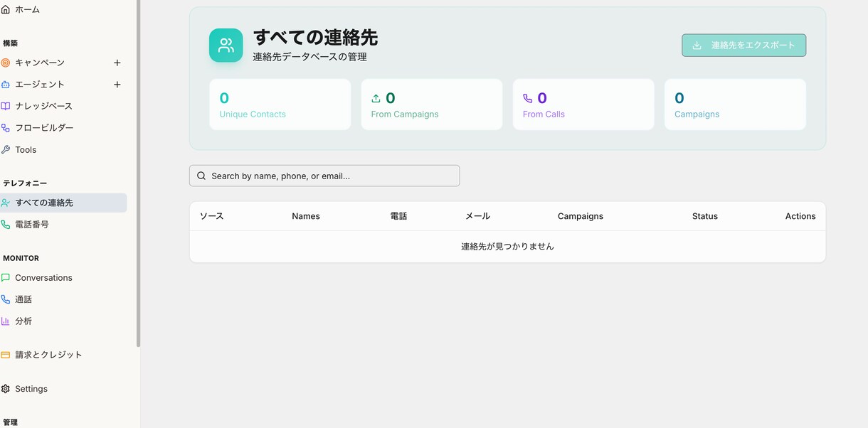Click the wrench icon beside Tools
The width and height of the screenshot is (868, 428).
(x=6, y=150)
